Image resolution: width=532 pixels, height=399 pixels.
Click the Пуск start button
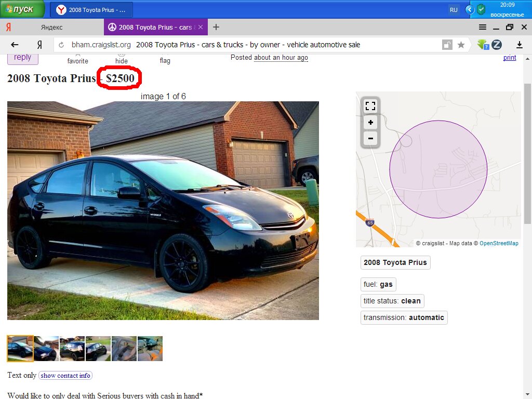[x=22, y=9]
